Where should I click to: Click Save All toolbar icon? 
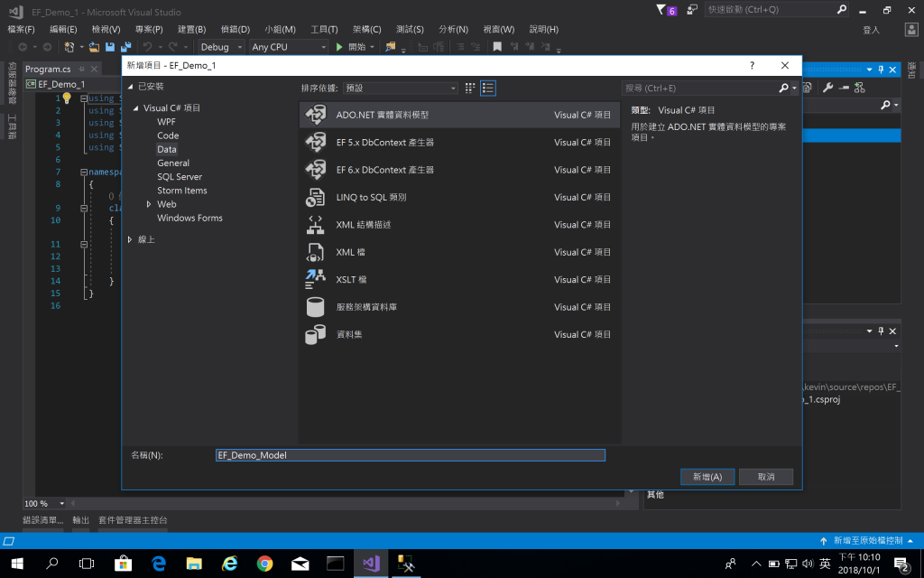125,47
